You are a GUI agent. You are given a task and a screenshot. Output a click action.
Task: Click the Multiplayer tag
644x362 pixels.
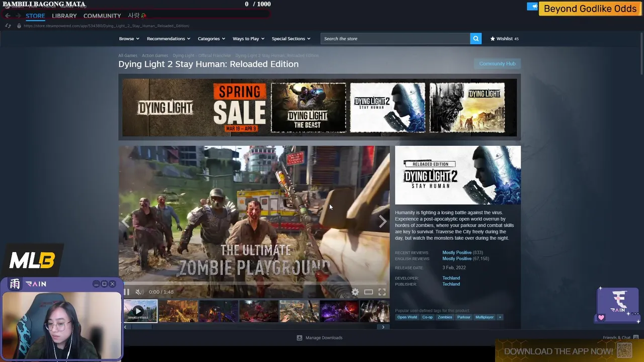click(x=485, y=317)
